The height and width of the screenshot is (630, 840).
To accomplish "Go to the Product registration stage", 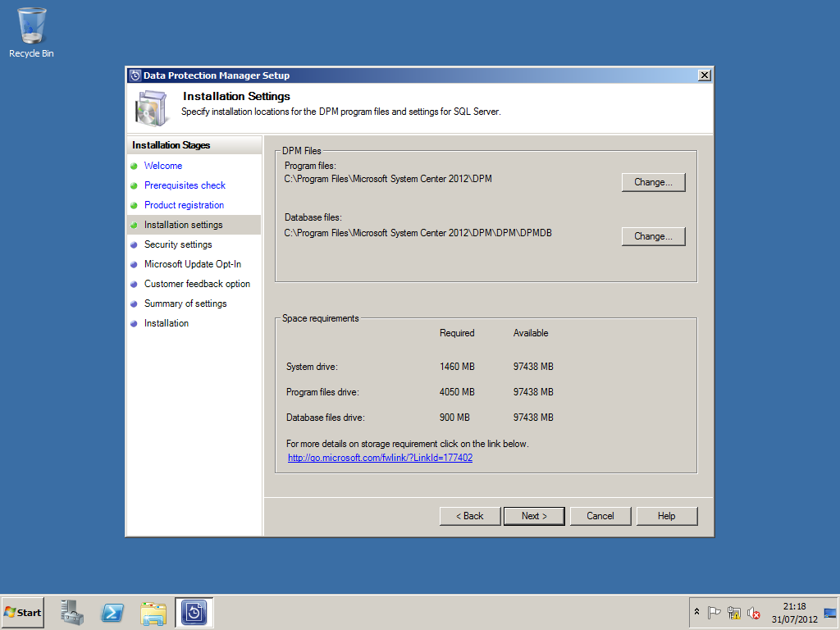I will point(185,205).
